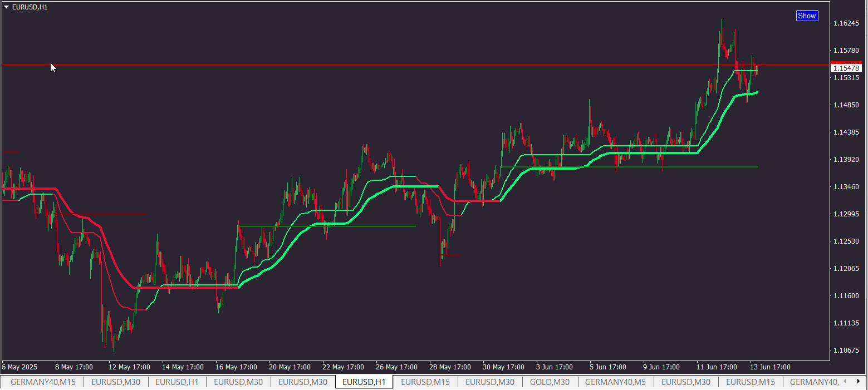The width and height of the screenshot is (868, 390).
Task: Click the 28 May 17:00 time label
Action: 450,367
